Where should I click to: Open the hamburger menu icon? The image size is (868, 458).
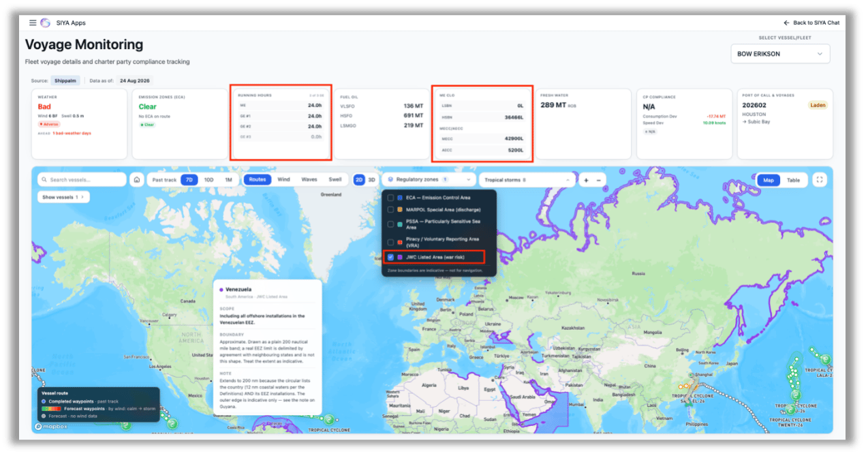[33, 22]
